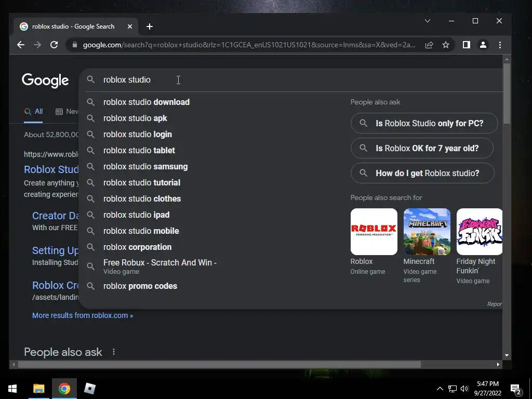Open the network status tray icon
This screenshot has width=532, height=399.
(453, 389)
